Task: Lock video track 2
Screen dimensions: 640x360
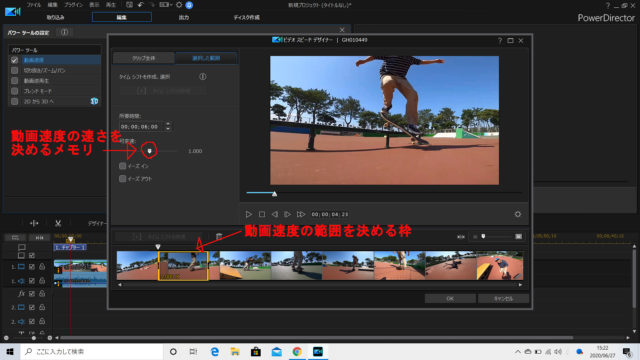Action: 42,307
